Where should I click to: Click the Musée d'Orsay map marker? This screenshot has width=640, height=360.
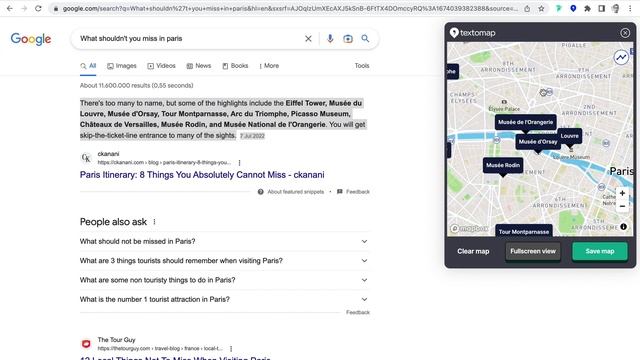click(x=538, y=142)
